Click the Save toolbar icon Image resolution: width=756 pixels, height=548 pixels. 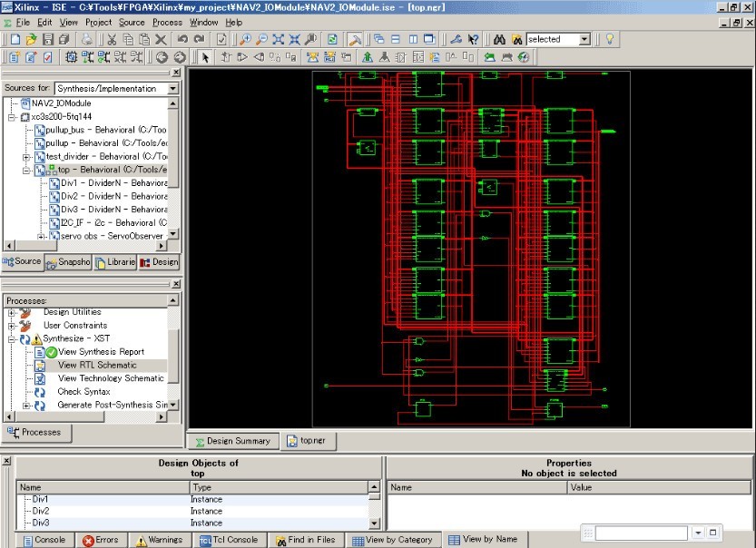(x=48, y=38)
